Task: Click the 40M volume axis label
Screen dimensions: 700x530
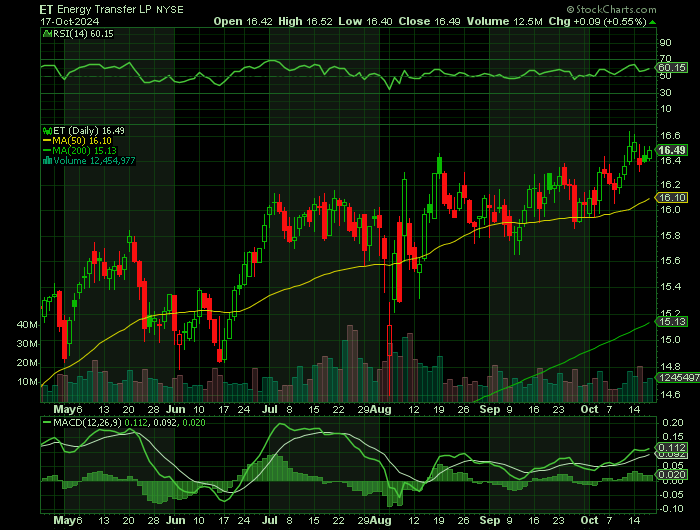Action: tap(27, 325)
